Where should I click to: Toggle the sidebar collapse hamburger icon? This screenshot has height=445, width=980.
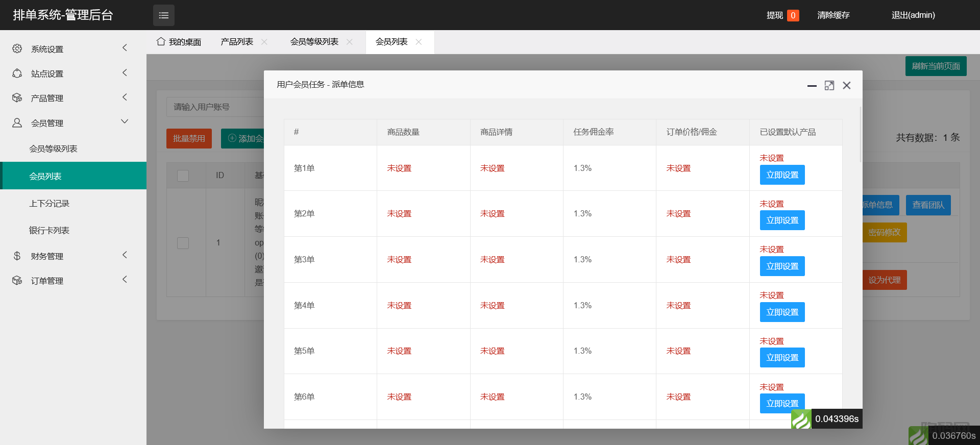tap(163, 15)
